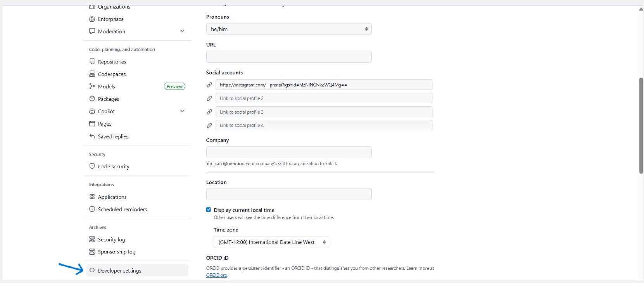
Task: Uncheck Display current local time checkbox
Action: click(x=209, y=210)
